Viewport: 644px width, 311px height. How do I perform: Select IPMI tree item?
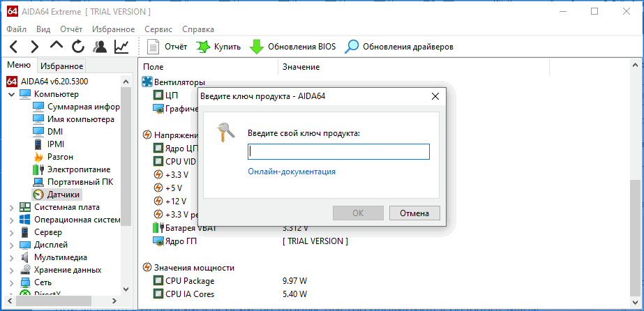(x=48, y=144)
